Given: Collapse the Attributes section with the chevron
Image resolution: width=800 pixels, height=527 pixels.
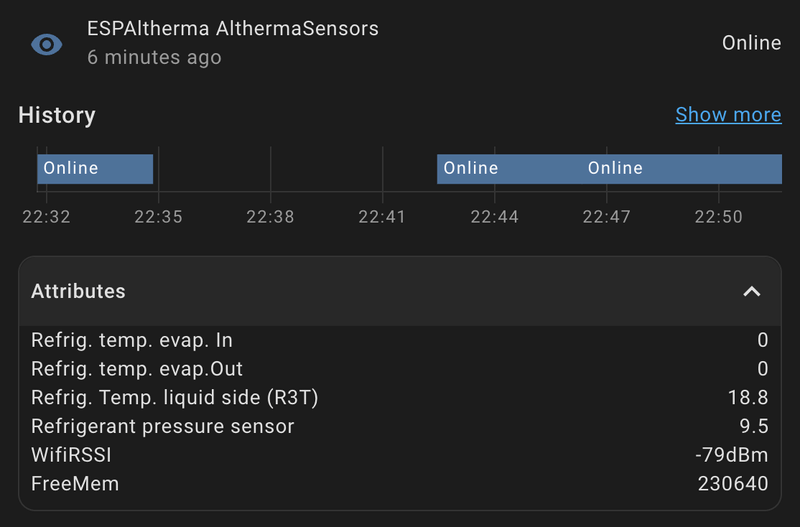Looking at the screenshot, I should (752, 292).
